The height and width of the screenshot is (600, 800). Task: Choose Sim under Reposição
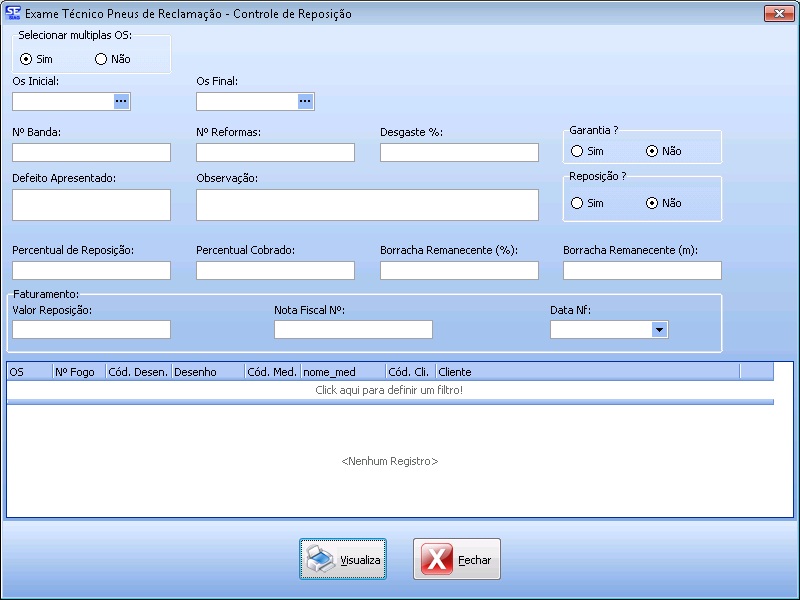(x=577, y=203)
